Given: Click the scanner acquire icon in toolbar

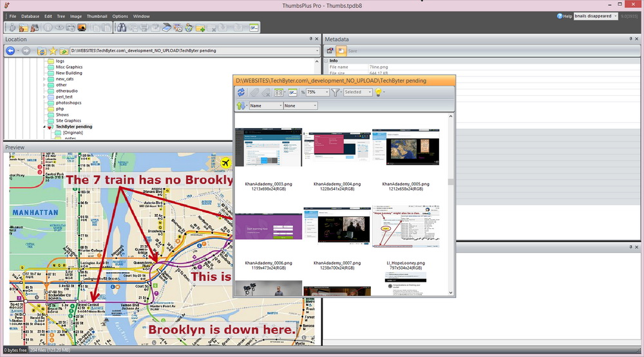Looking at the screenshot, I should 167,28.
